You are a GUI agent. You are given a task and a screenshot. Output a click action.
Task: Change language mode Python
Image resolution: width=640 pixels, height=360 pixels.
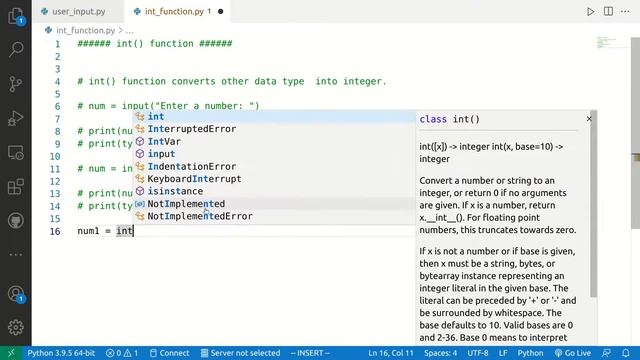530,353
